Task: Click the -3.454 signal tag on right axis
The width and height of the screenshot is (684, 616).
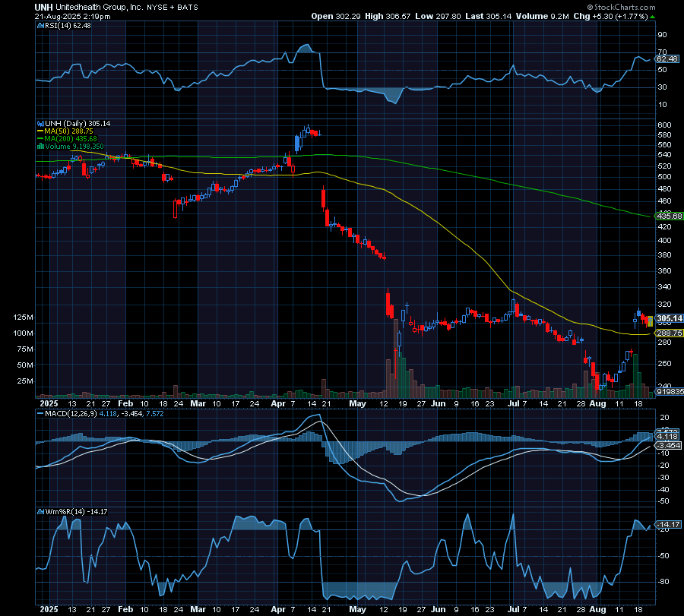Action: click(x=668, y=446)
